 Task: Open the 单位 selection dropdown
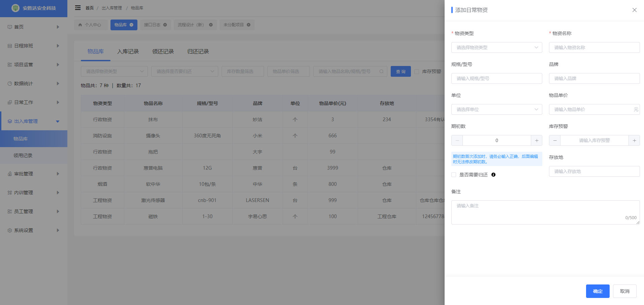496,109
